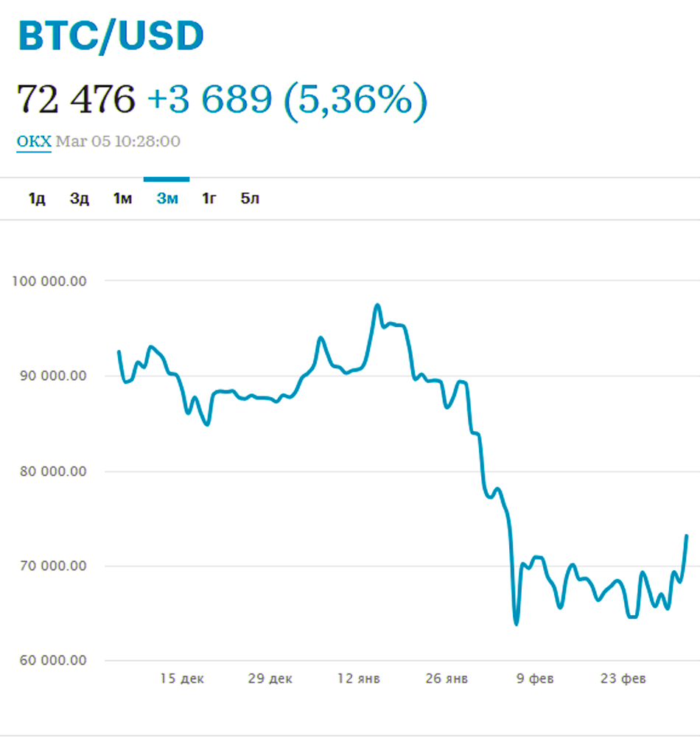Click the 15 дек date label
700x747 pixels.
point(183,678)
